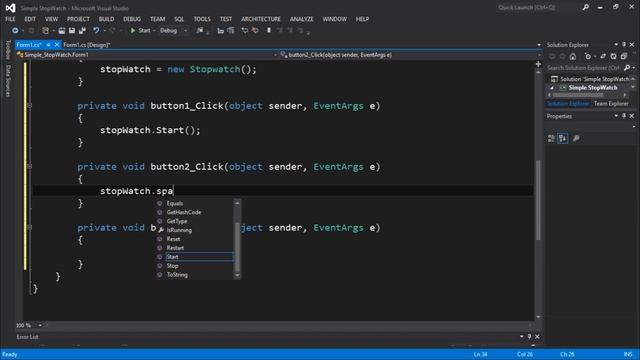The width and height of the screenshot is (640, 360).
Task: Switch to the Team Explorer tab
Action: [x=611, y=104]
